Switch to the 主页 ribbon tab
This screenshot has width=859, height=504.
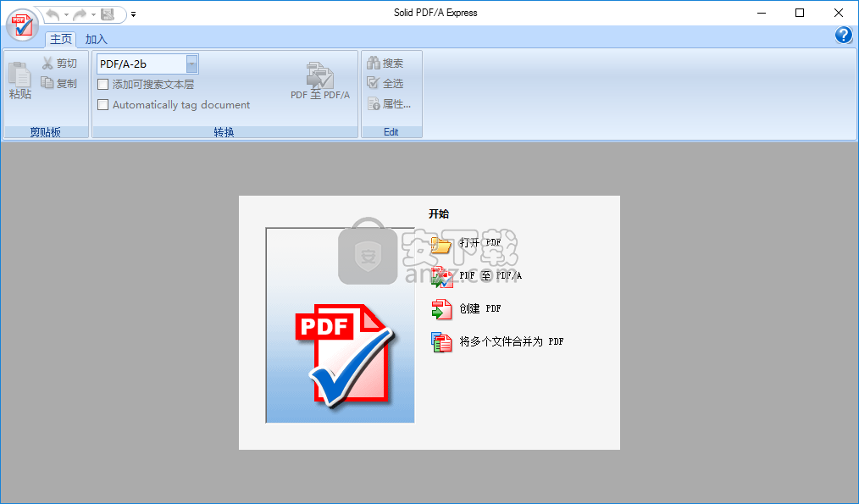pyautogui.click(x=61, y=39)
